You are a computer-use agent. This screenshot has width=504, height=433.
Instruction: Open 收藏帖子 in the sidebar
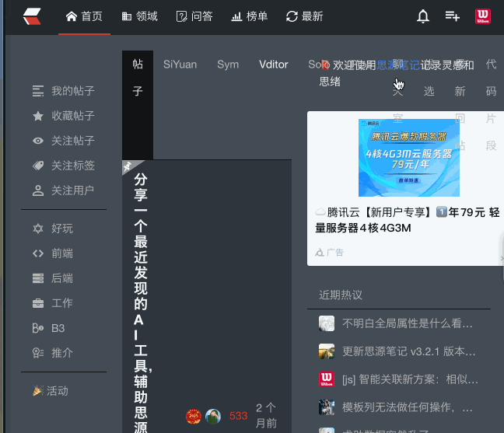coord(64,116)
